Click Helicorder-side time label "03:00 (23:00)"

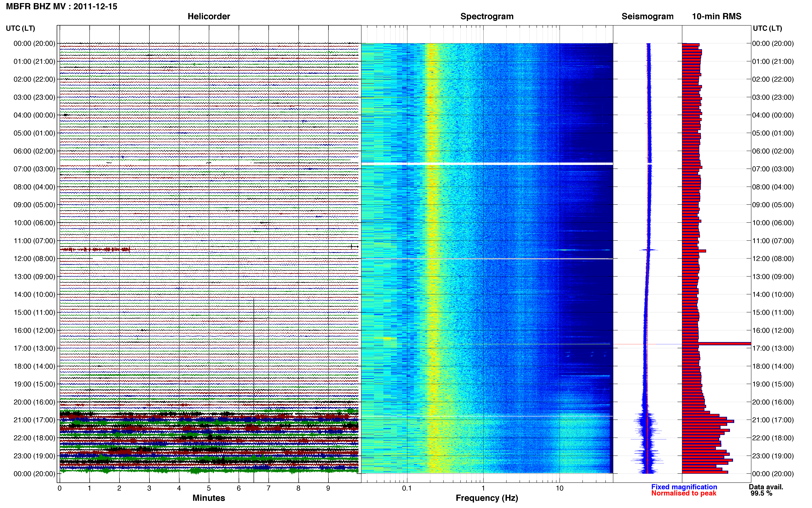(x=34, y=97)
